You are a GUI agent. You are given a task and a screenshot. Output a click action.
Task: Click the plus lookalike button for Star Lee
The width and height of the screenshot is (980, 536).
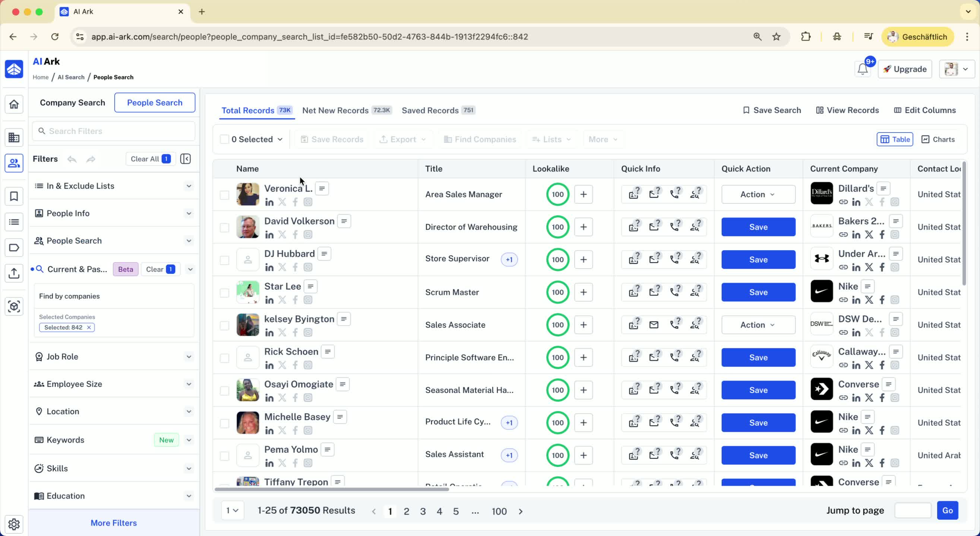(x=583, y=292)
